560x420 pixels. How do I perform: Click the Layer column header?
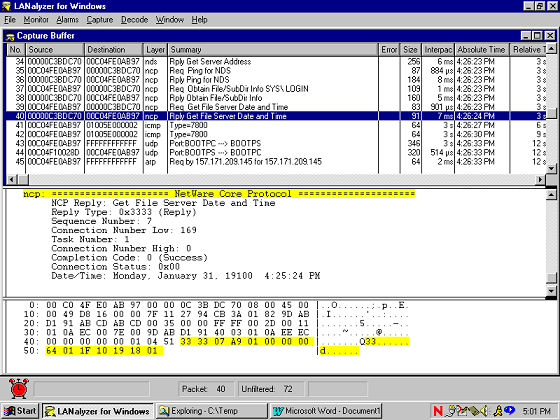[x=155, y=50]
